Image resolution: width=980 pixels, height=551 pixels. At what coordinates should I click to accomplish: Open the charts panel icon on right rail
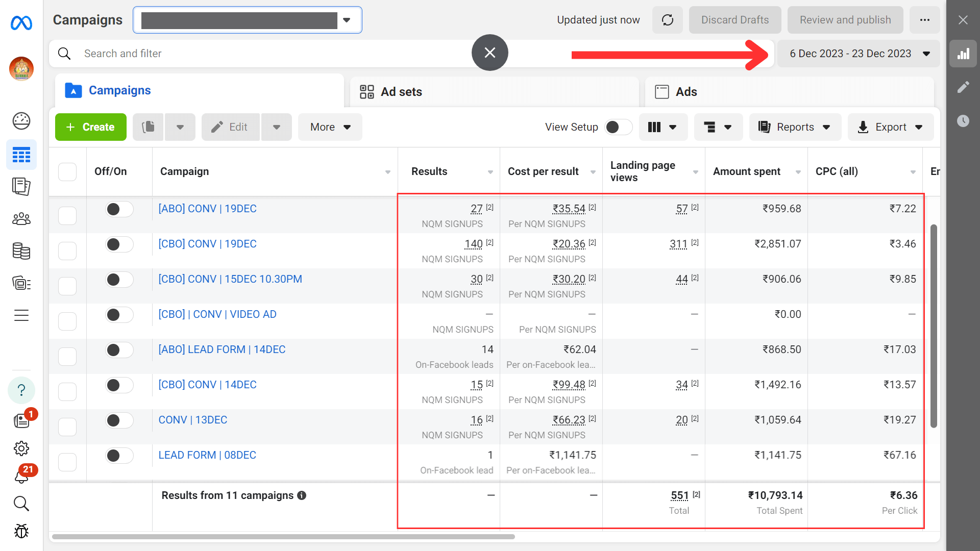coord(963,54)
